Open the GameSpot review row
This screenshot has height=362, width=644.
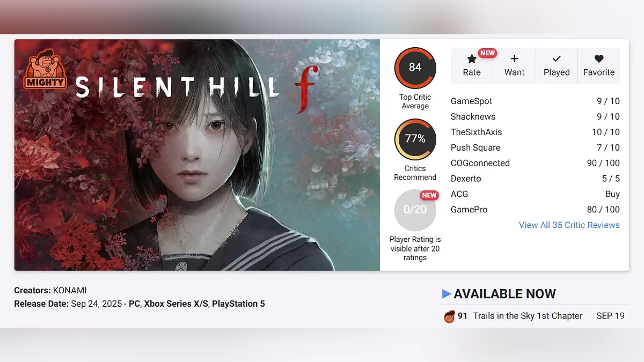coord(535,101)
